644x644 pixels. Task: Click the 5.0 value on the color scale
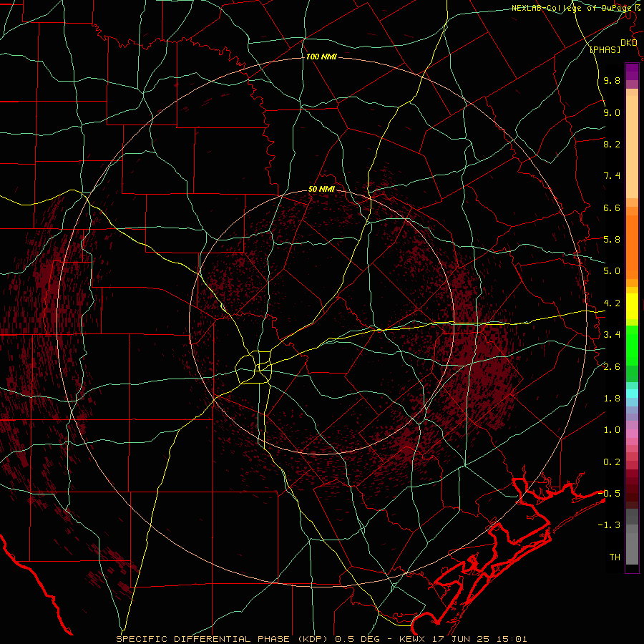pyautogui.click(x=612, y=271)
